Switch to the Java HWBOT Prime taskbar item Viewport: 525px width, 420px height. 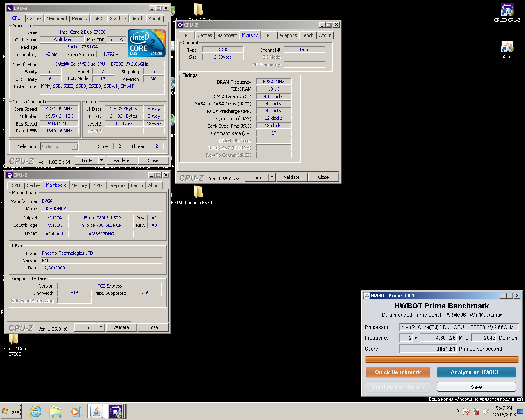tap(96, 411)
